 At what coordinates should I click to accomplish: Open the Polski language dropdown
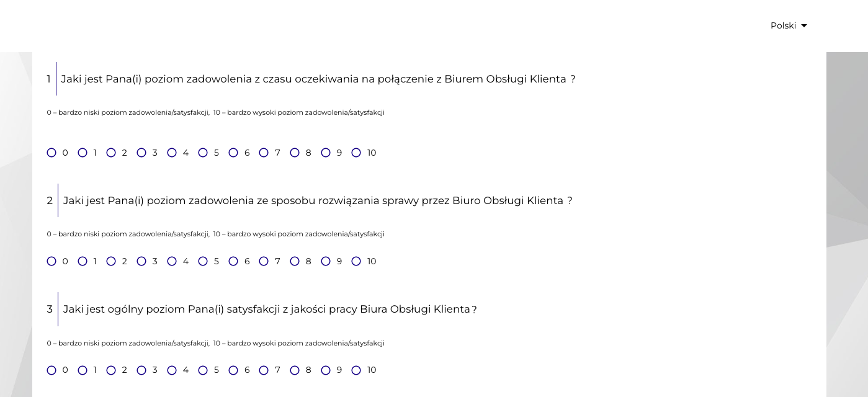(789, 25)
